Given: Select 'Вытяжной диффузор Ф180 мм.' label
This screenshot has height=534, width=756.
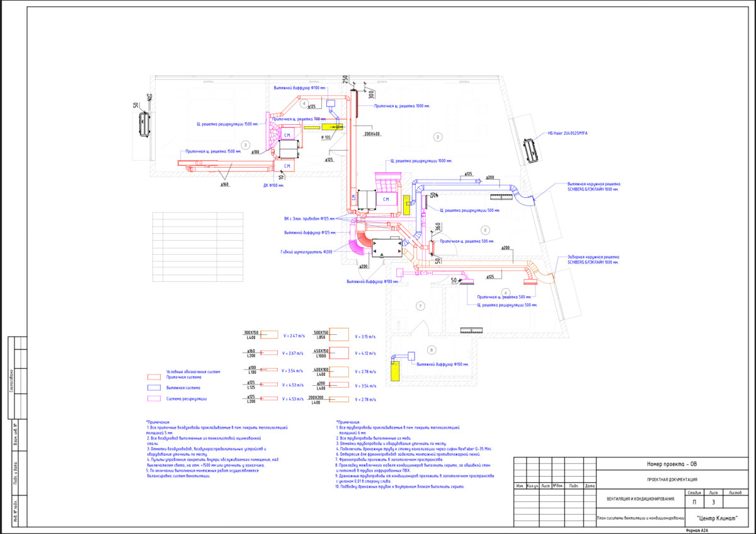Looking at the screenshot, I should [x=299, y=88].
